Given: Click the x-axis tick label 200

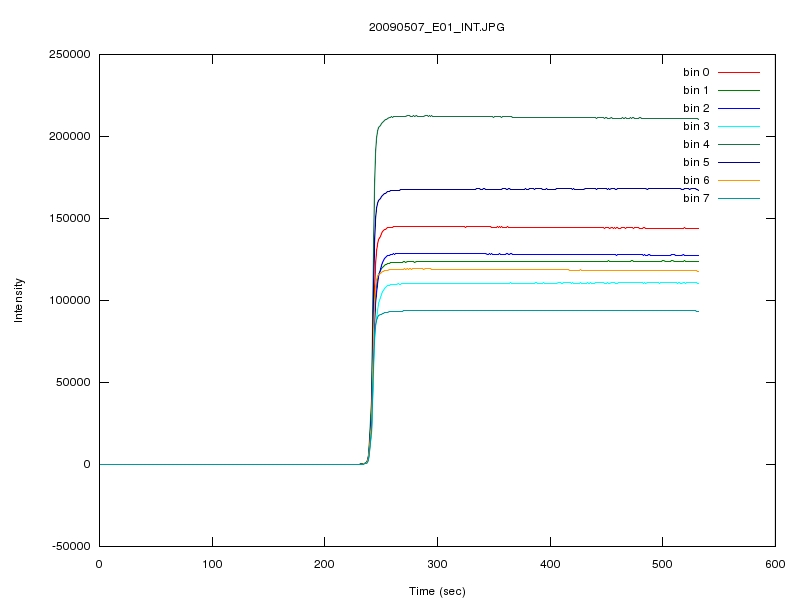Looking at the screenshot, I should 324,564.
